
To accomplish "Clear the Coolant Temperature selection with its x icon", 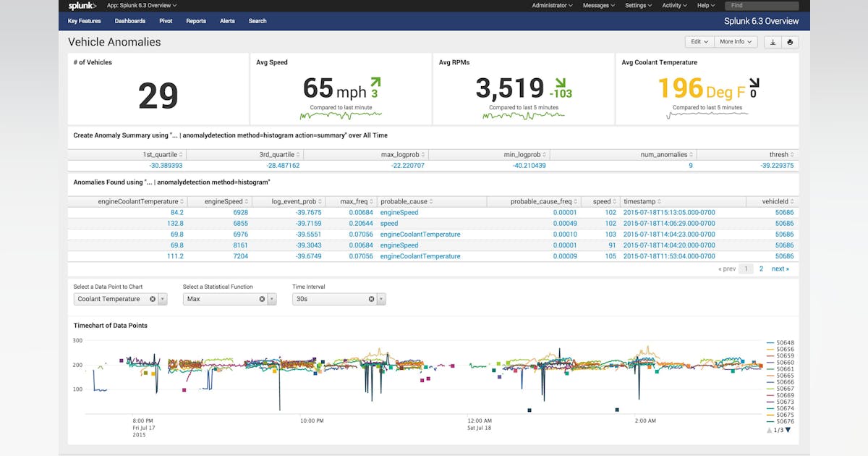I will (x=152, y=298).
